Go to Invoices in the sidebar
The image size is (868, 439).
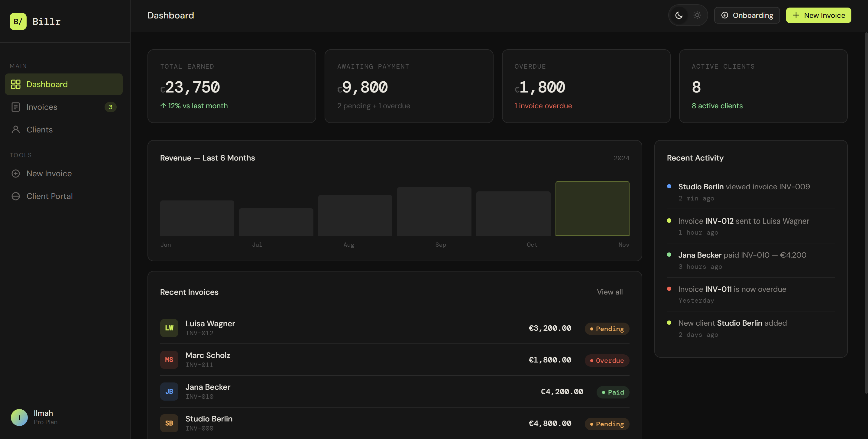[64, 107]
